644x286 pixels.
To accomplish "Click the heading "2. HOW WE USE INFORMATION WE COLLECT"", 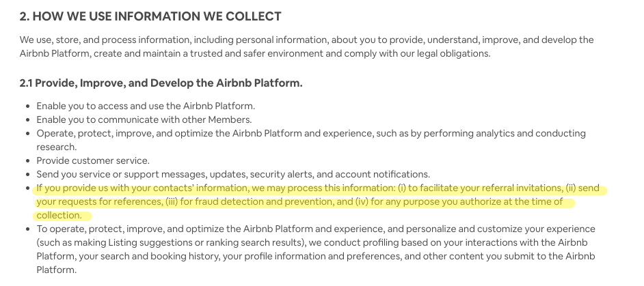I will 150,16.
